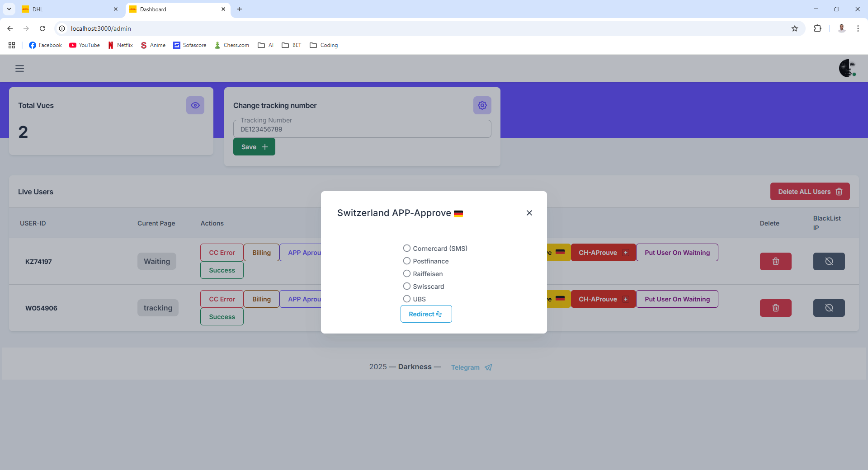Open the Facebook bookmark
This screenshot has width=868, height=470.
tap(45, 45)
